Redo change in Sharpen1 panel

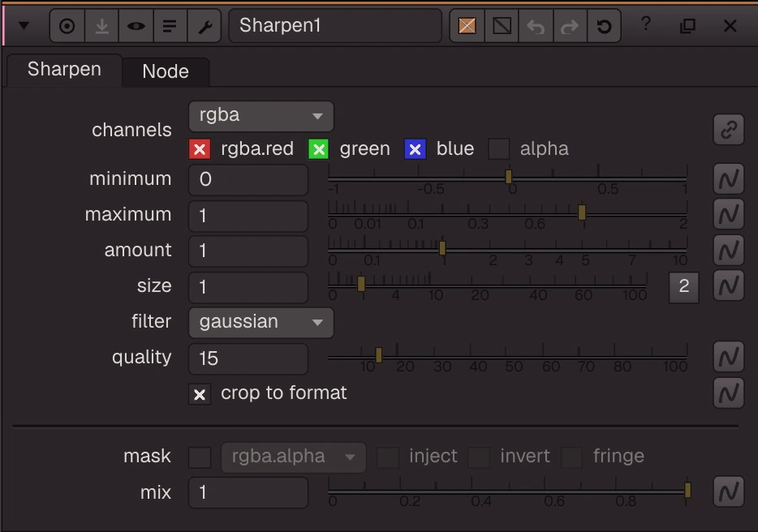click(570, 26)
